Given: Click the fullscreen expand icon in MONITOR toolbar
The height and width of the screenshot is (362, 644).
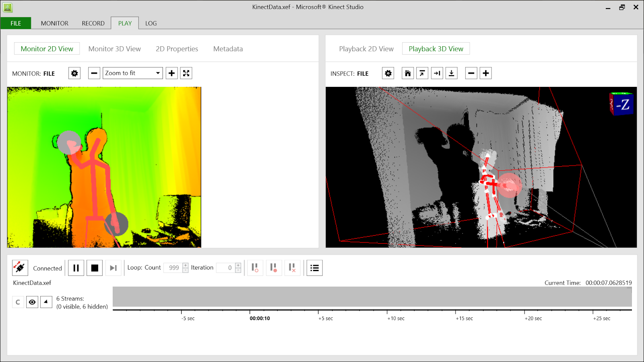Looking at the screenshot, I should [x=186, y=73].
